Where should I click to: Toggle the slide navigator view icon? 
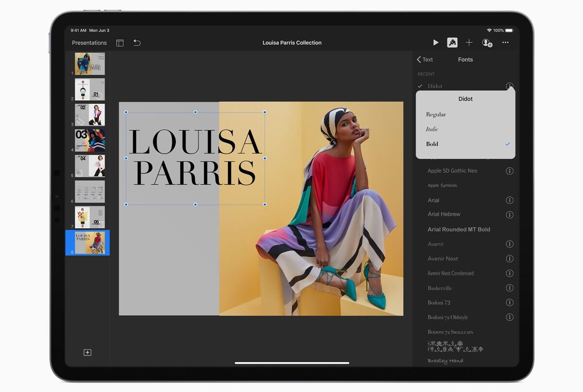pyautogui.click(x=120, y=43)
